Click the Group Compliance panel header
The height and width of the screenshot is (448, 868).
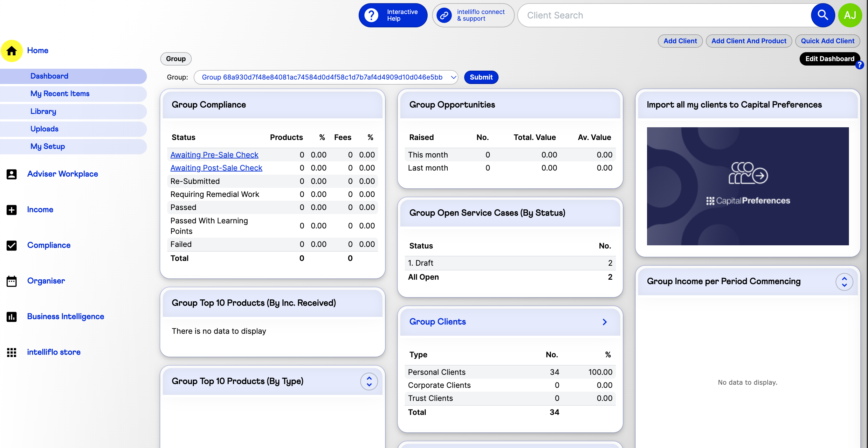(272, 105)
